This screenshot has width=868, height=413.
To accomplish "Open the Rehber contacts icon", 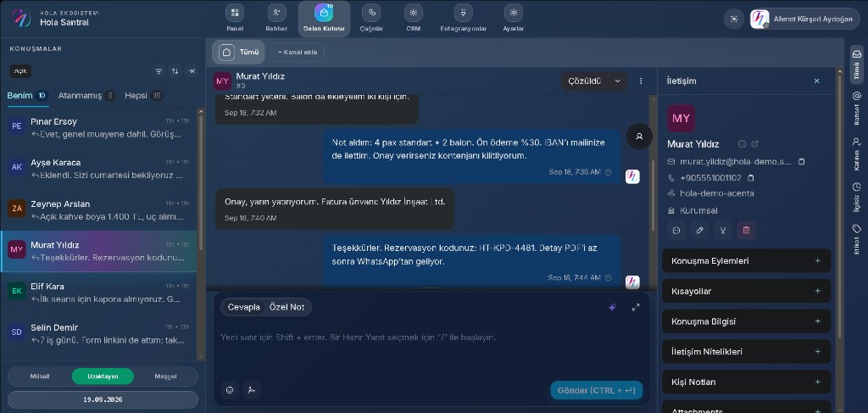I will click(277, 13).
